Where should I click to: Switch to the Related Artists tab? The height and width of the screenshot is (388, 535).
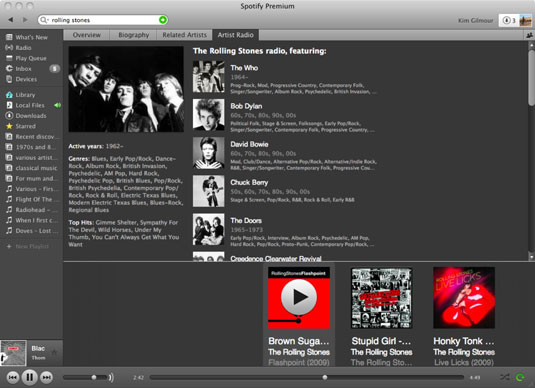(185, 35)
